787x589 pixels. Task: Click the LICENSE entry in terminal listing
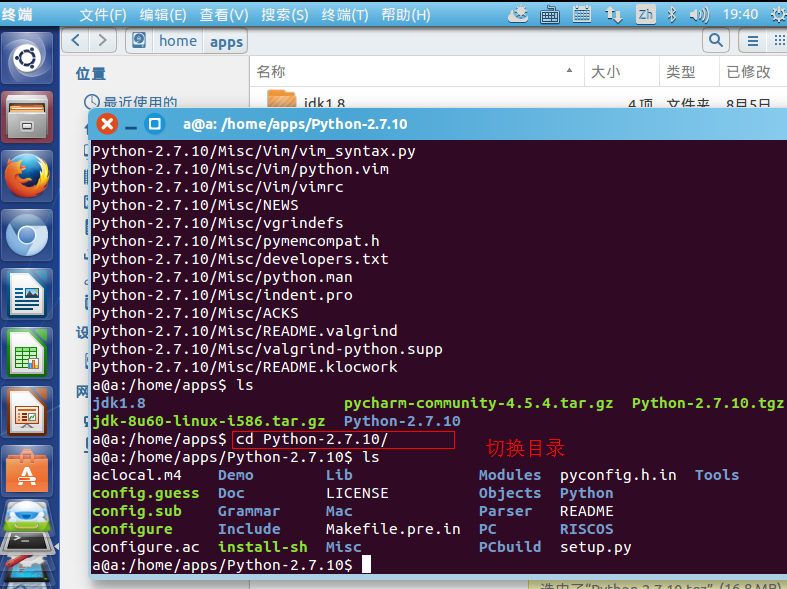click(357, 493)
